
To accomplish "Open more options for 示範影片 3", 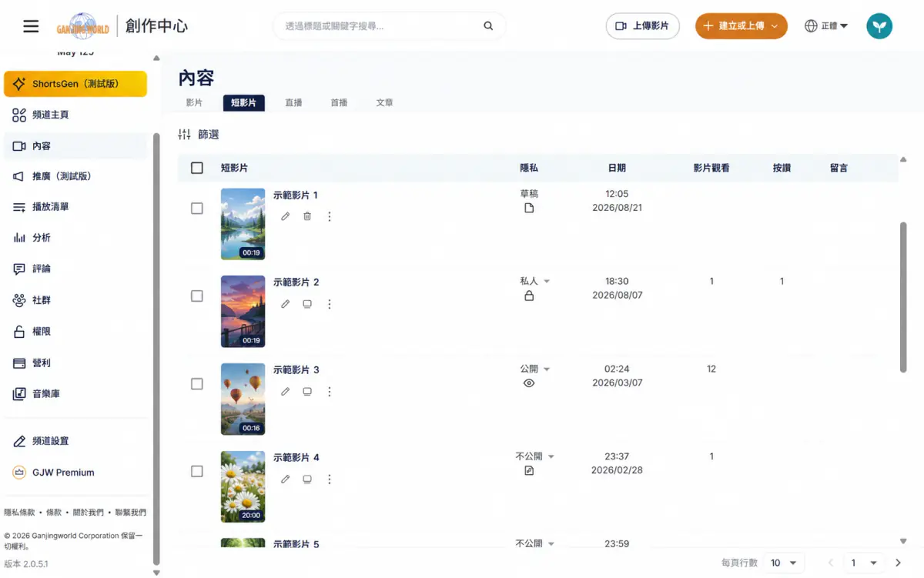I will (330, 392).
